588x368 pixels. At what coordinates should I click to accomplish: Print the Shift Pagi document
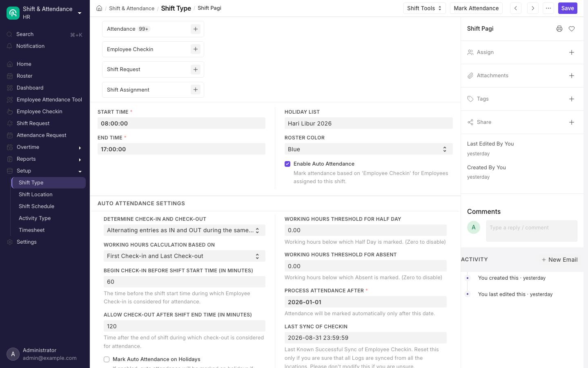coord(559,29)
